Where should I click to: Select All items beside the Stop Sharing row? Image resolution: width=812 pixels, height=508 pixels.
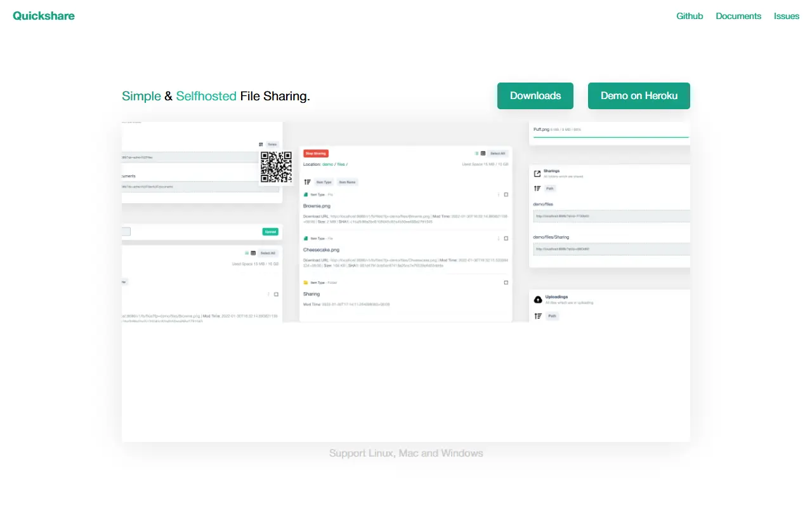click(x=498, y=154)
